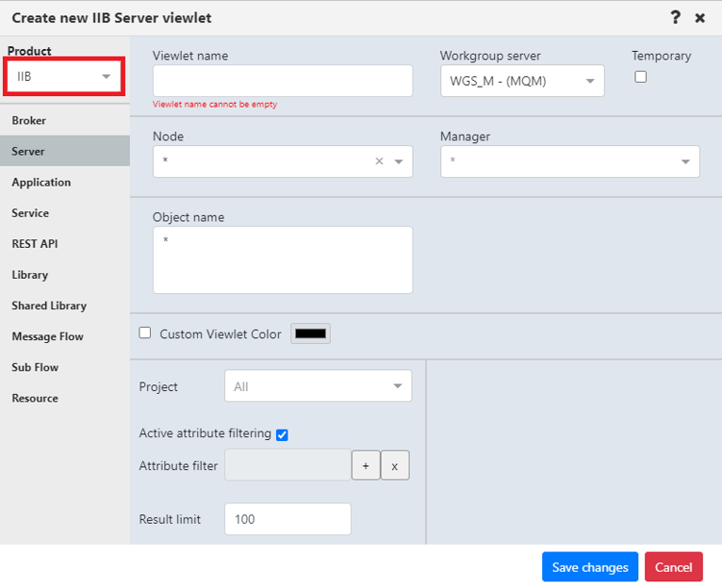722x588 pixels.
Task: Click the Attribute filter text box
Action: point(287,465)
